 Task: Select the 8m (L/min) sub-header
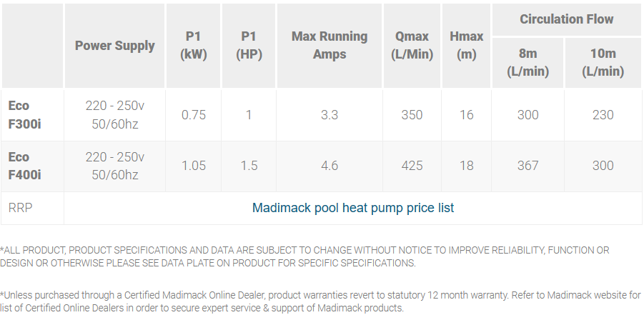pyautogui.click(x=527, y=62)
